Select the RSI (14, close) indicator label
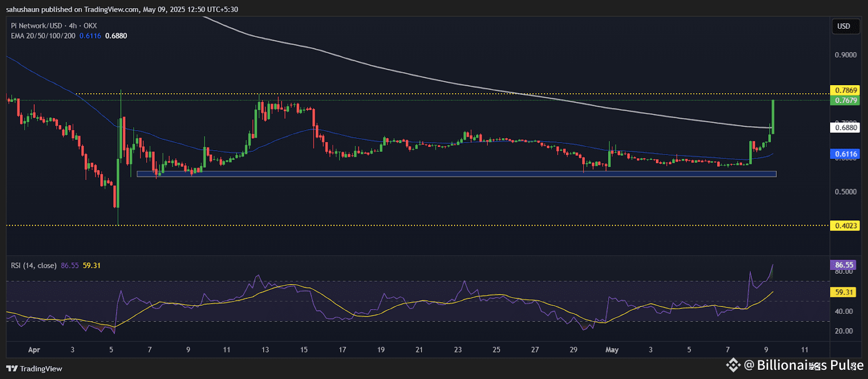 point(34,266)
